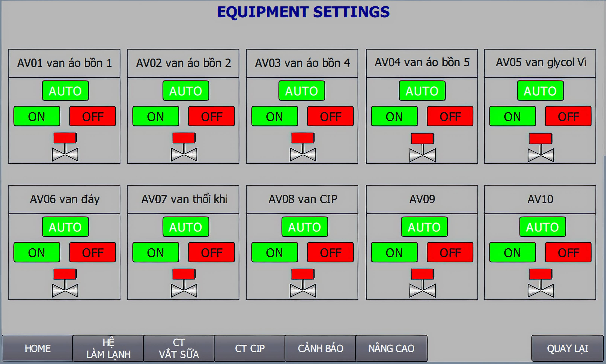Open the CẢNH BÁO alarms screen
Image resolution: width=606 pixels, height=364 pixels.
point(321,348)
